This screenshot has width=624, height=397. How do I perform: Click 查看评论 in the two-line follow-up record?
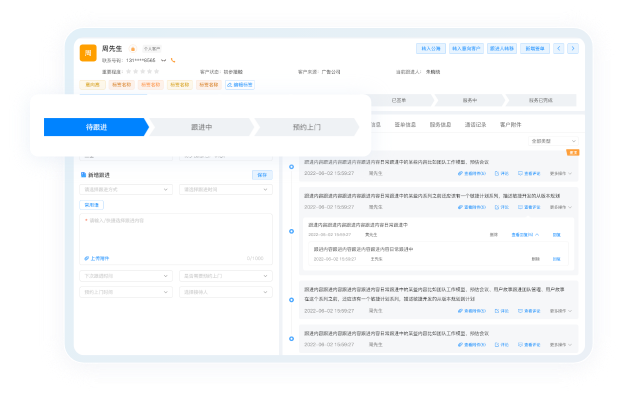pyautogui.click(x=529, y=311)
